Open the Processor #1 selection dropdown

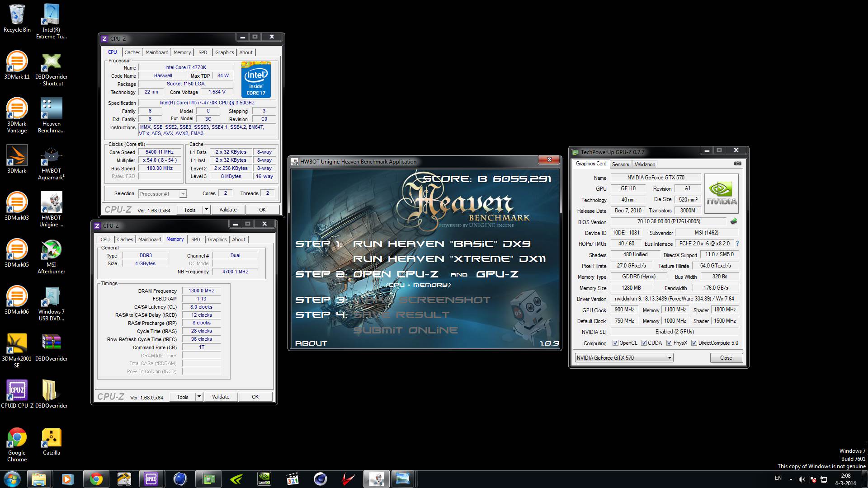(x=163, y=194)
